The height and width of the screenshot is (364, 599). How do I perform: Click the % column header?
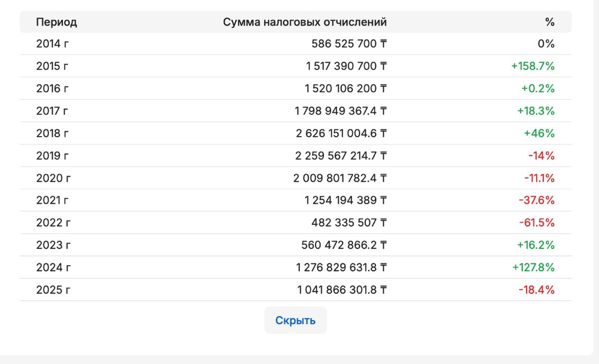[550, 22]
